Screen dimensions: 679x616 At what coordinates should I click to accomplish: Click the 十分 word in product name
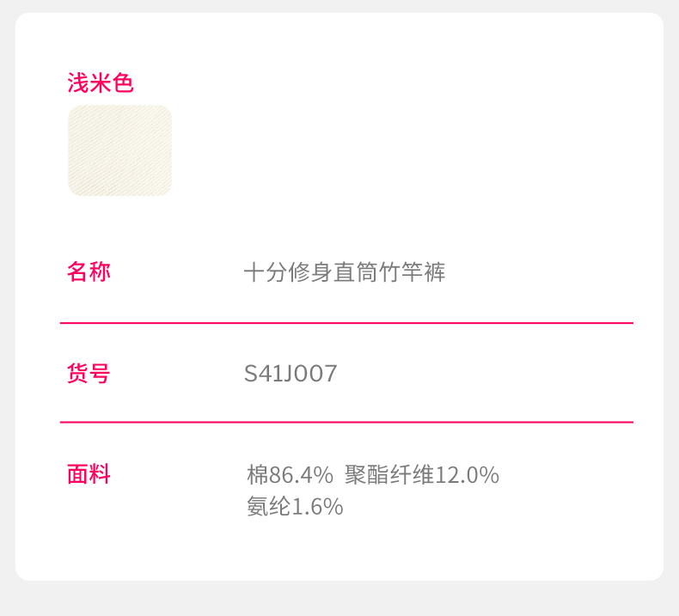click(266, 273)
